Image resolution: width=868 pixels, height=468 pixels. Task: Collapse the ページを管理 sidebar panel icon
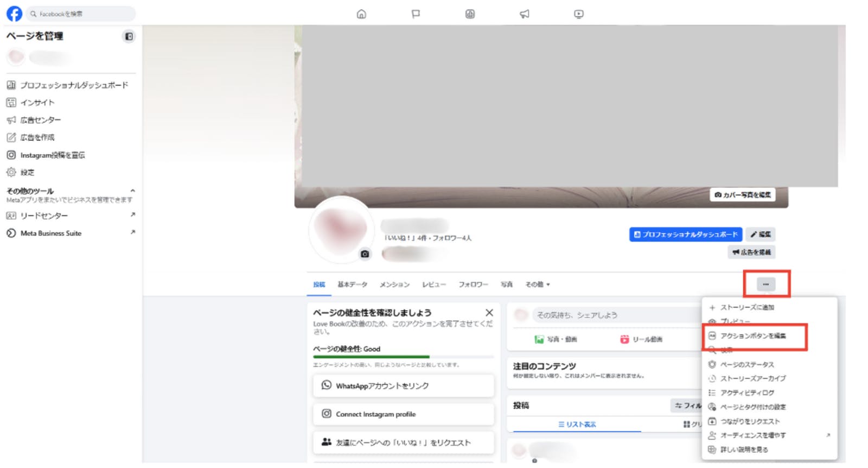129,36
